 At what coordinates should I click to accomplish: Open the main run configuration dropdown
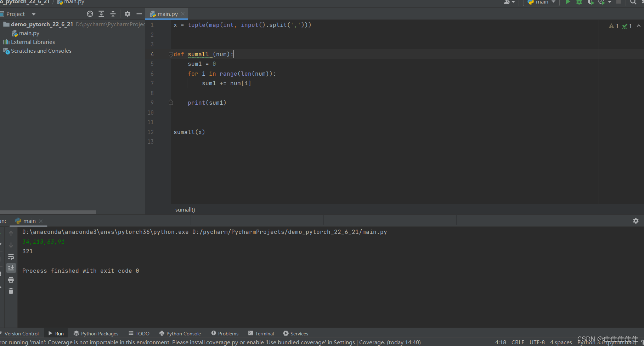(x=541, y=2)
